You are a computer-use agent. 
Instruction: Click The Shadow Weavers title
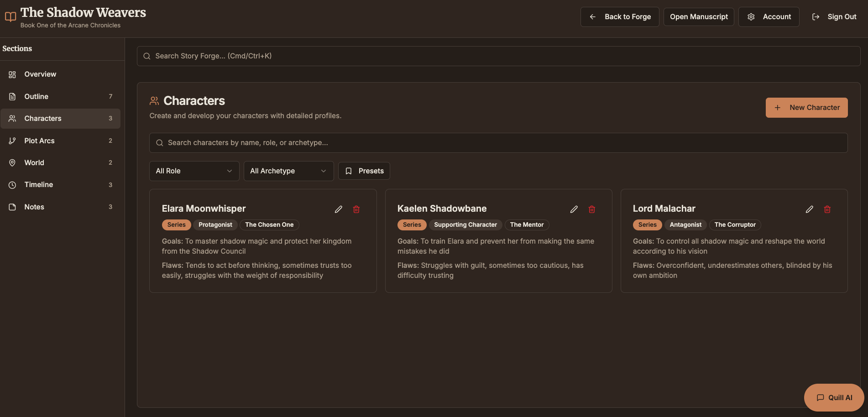(83, 12)
